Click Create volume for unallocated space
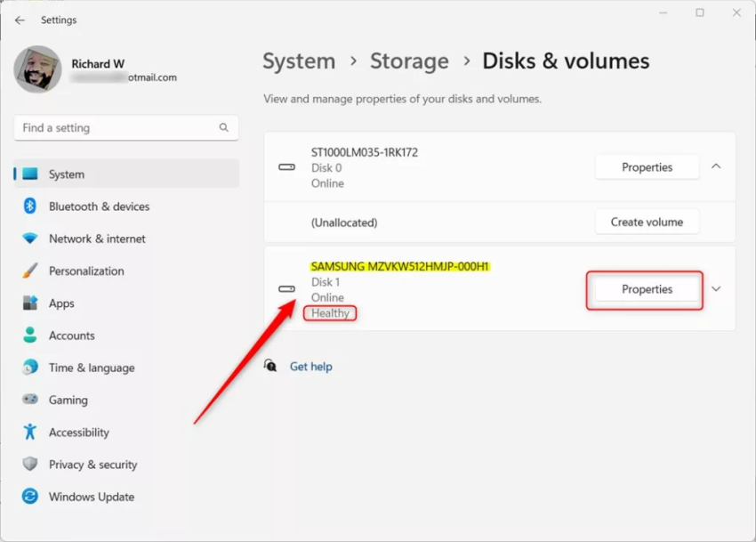Viewport: 756px width, 542px height. (647, 222)
